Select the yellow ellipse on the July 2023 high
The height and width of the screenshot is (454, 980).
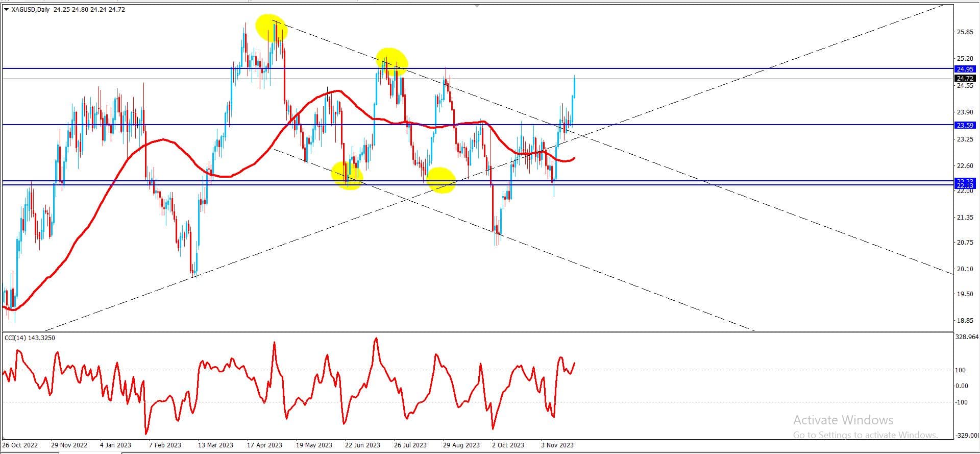click(x=392, y=62)
